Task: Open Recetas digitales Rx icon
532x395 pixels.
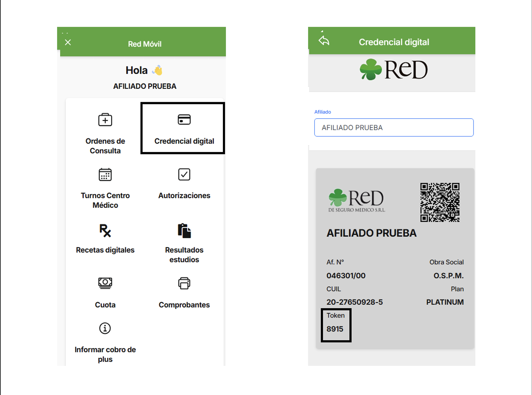Action: click(x=105, y=231)
